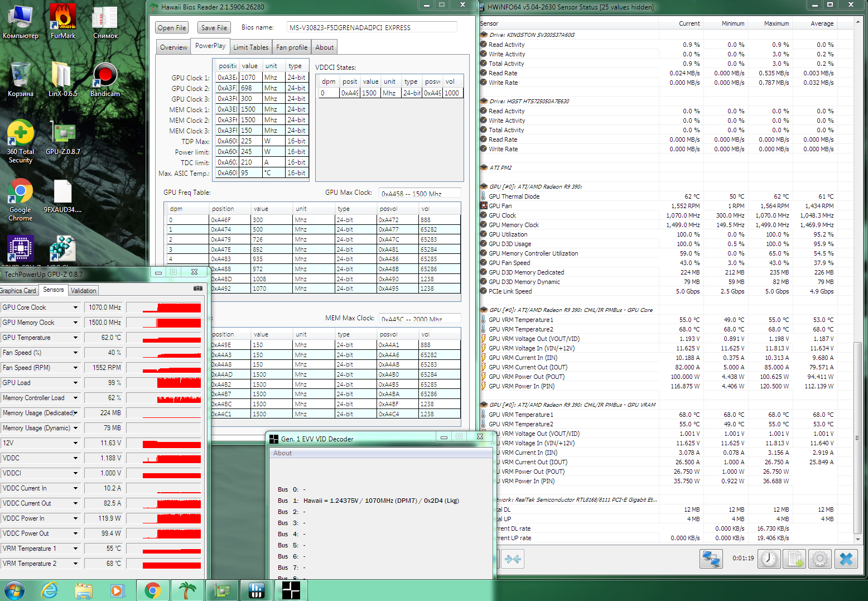The width and height of the screenshot is (868, 601).
Task: Open the VDDC Power Out dropdown
Action: click(x=75, y=533)
